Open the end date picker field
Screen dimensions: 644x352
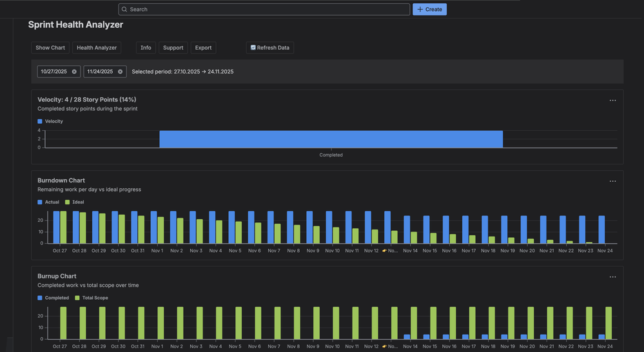(x=100, y=72)
